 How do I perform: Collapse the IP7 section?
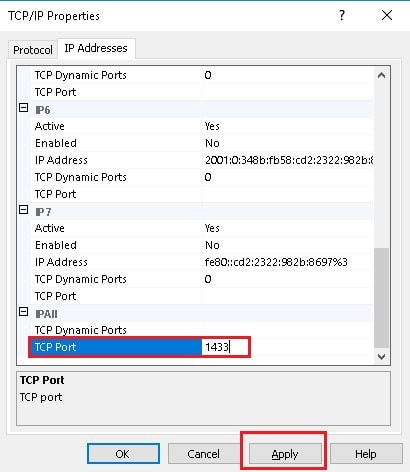click(23, 210)
